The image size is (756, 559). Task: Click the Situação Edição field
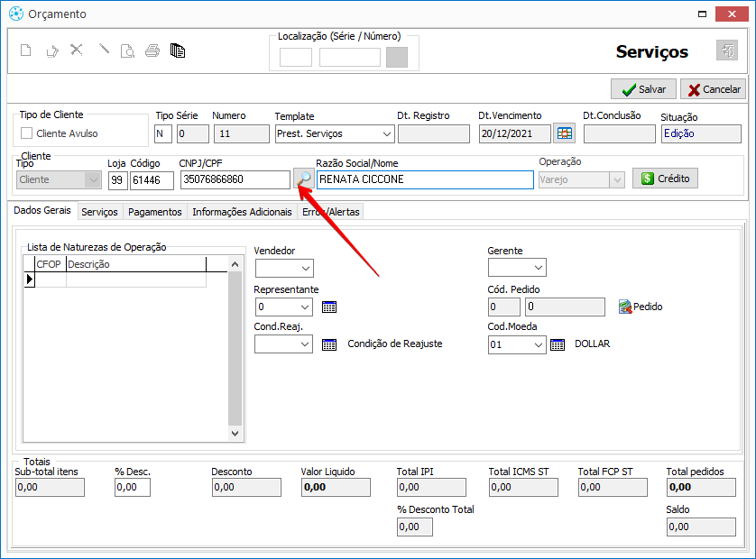point(701,133)
